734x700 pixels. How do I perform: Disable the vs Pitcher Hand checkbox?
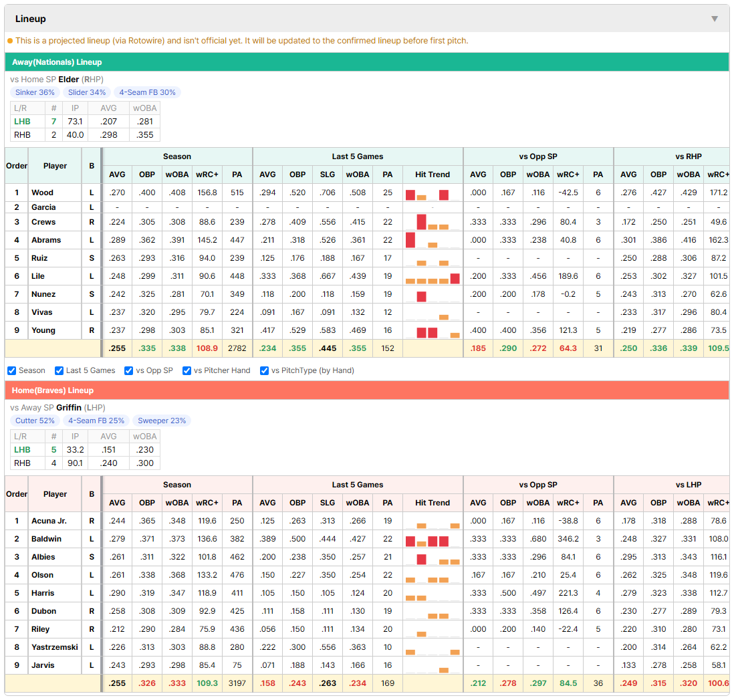click(187, 371)
